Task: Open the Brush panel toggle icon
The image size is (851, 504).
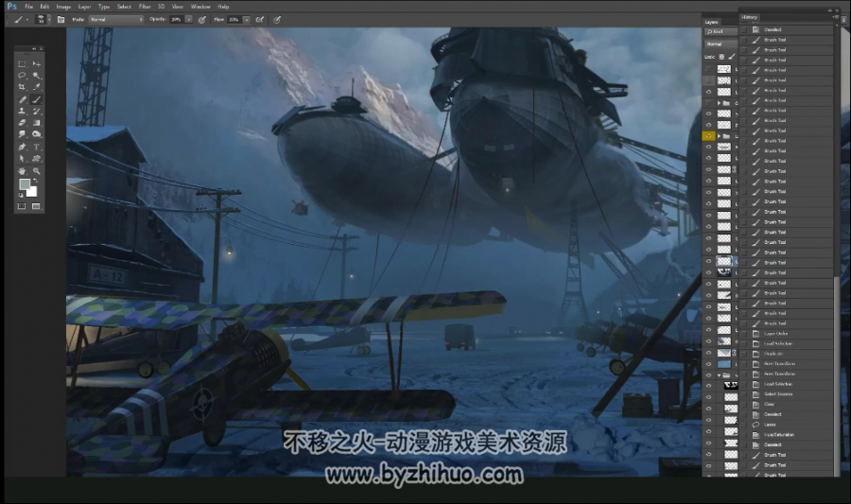Action: [x=61, y=20]
